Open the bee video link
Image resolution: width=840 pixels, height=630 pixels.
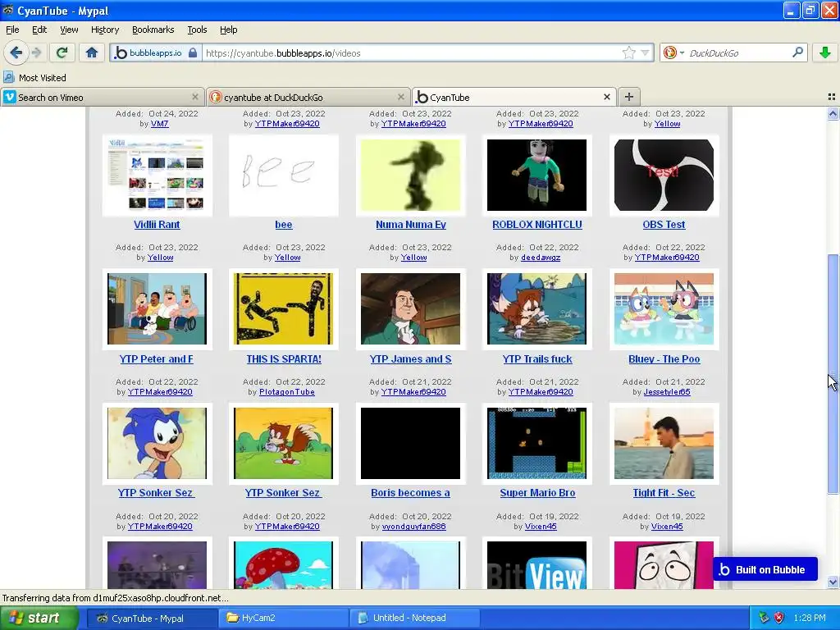(x=283, y=225)
